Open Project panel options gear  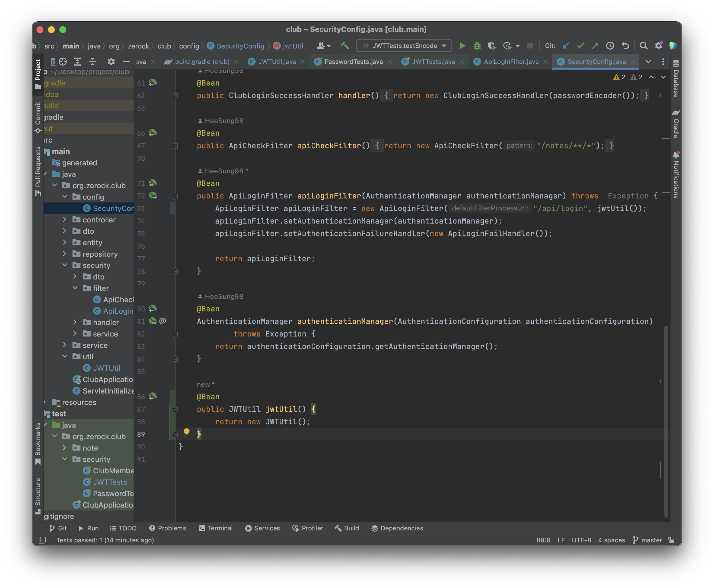(x=111, y=62)
